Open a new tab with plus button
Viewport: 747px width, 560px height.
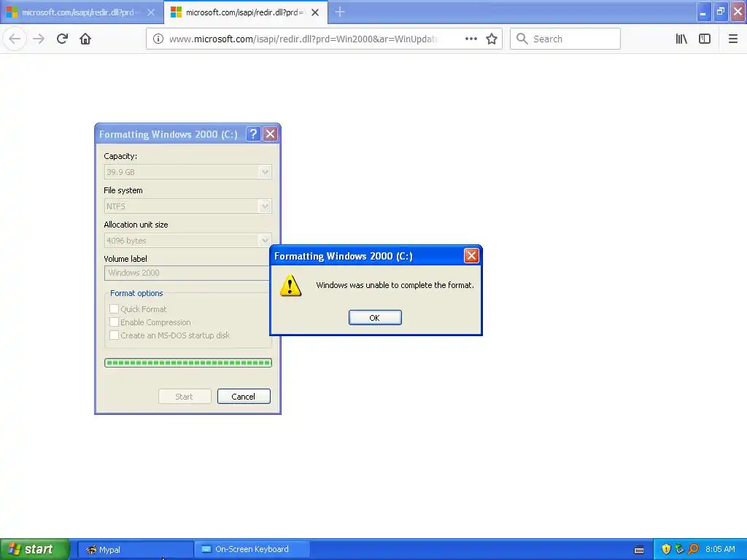340,12
